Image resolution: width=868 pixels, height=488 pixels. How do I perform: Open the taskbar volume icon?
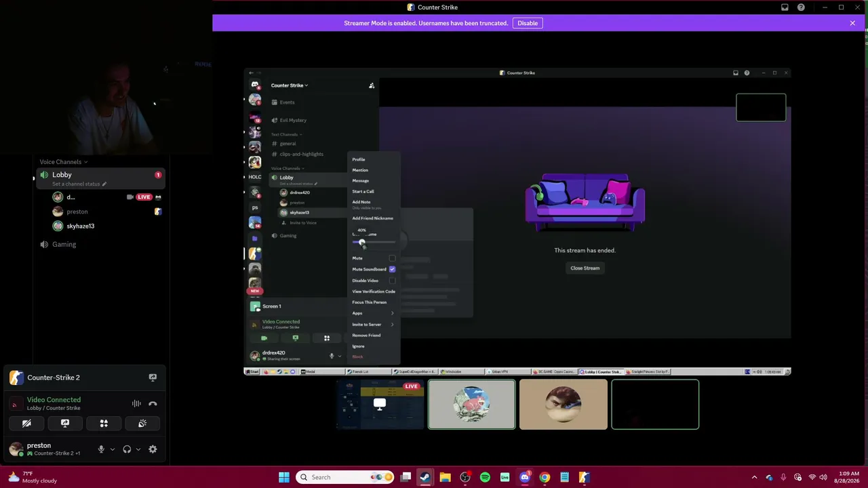(x=823, y=477)
